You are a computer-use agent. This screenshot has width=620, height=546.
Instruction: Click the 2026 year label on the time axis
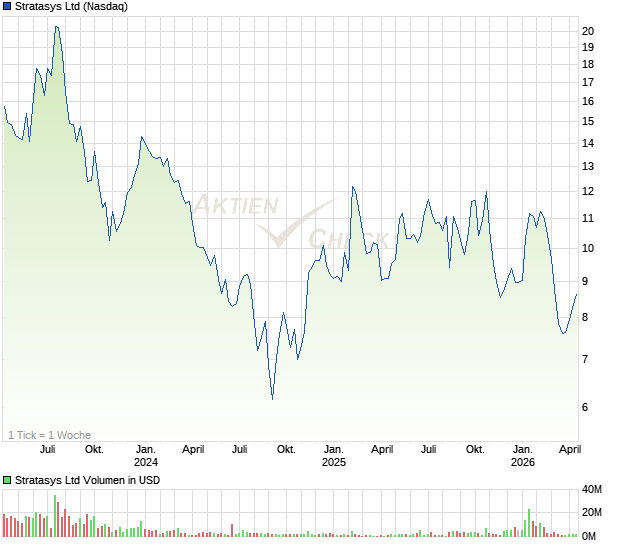(x=522, y=462)
